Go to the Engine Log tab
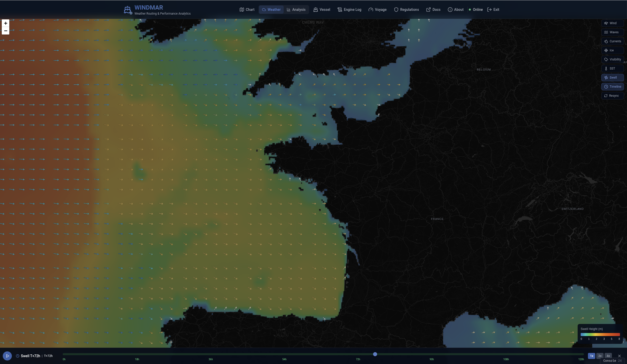The width and height of the screenshot is (627, 364). (x=349, y=10)
